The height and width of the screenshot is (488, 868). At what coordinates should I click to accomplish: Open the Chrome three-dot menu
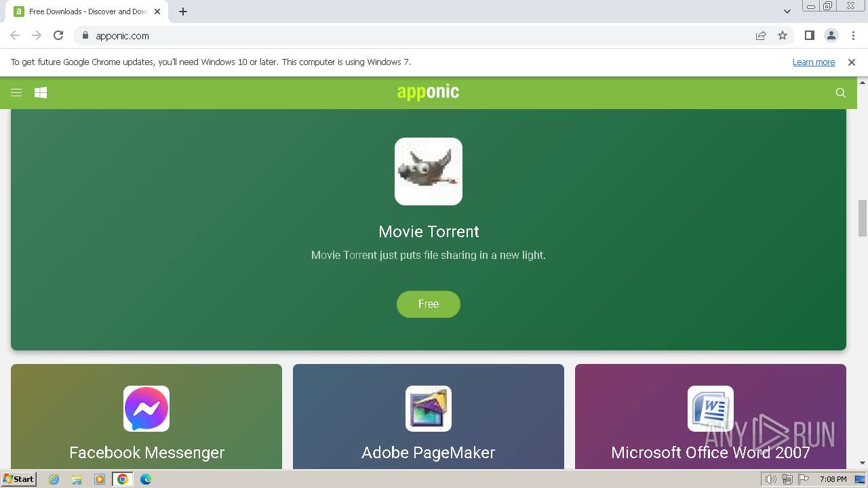tap(853, 35)
